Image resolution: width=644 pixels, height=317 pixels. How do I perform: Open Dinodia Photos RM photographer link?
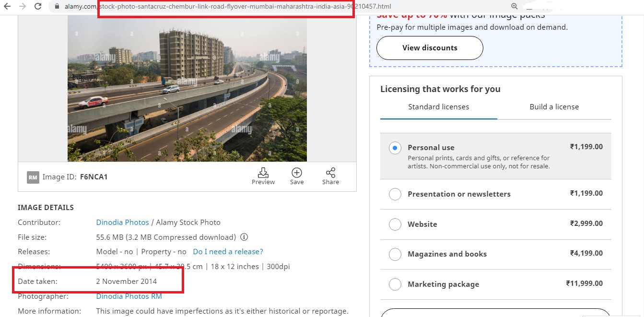pos(129,296)
